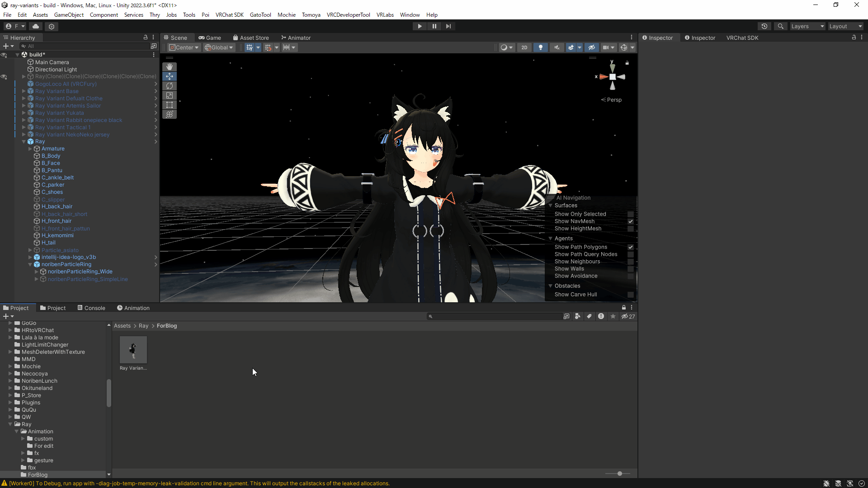This screenshot has width=868, height=488.
Task: Enable Show Carve Hull checkbox
Action: point(630,295)
